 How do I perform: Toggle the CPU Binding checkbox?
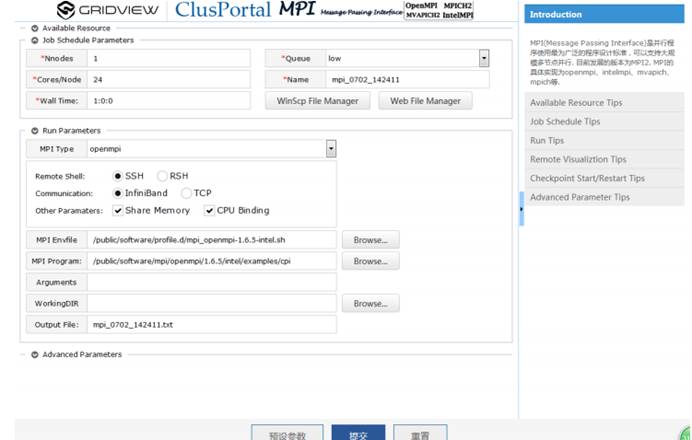(209, 211)
